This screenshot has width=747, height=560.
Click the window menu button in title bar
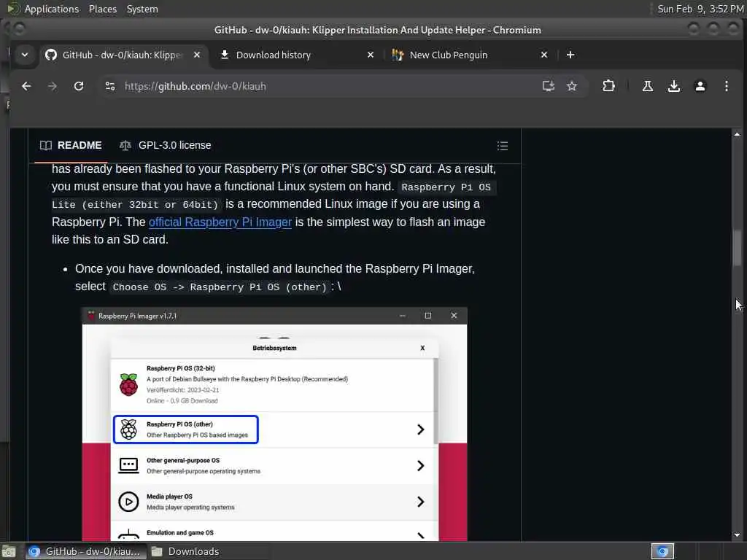point(19,29)
